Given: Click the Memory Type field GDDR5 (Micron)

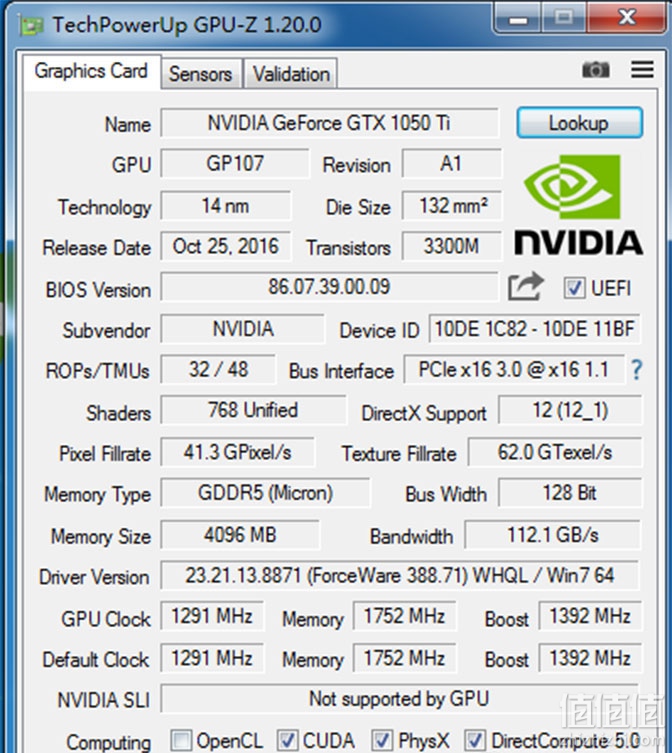Looking at the screenshot, I should pyautogui.click(x=265, y=493).
